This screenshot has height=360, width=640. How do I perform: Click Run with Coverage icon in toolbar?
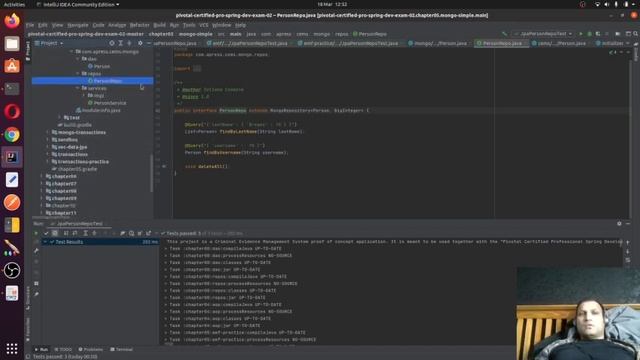pyautogui.click(x=598, y=34)
